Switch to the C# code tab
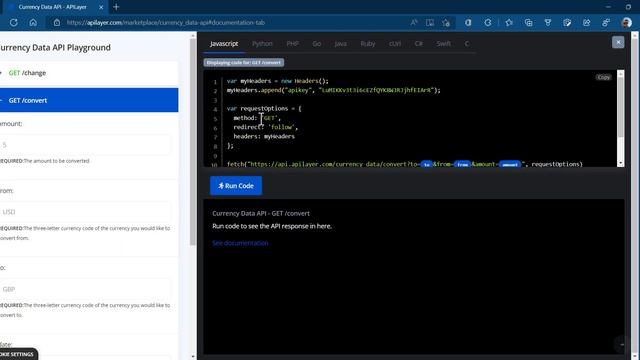This screenshot has height=360, width=640. pos(418,44)
